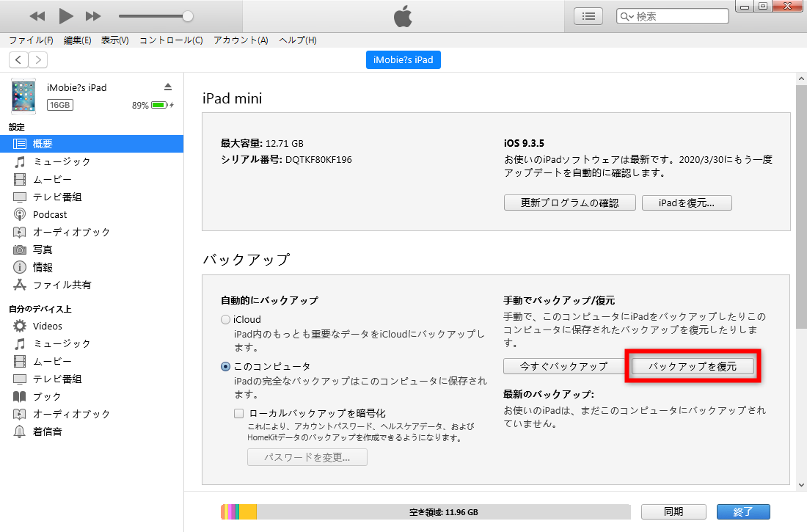This screenshot has width=807, height=532.
Task: Click the iOS 9.3.5 version text
Action: (x=524, y=143)
